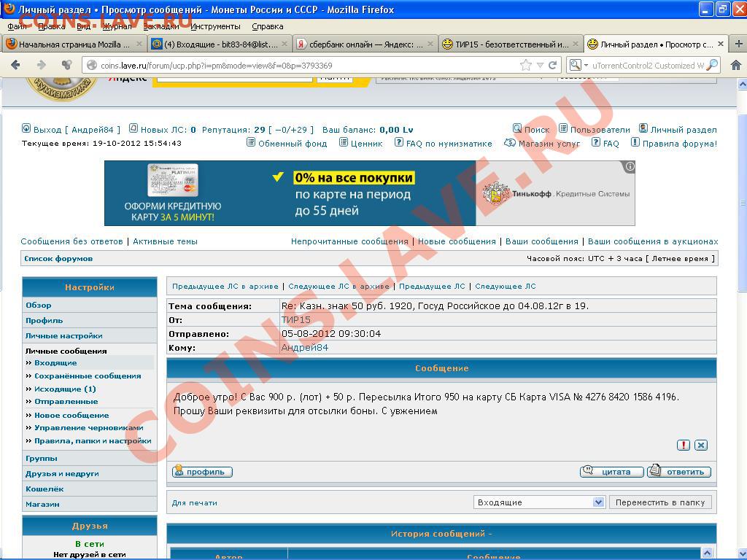
Task: Go to 'Предыдущее ЛС в архиве'
Action: pyautogui.click(x=225, y=286)
